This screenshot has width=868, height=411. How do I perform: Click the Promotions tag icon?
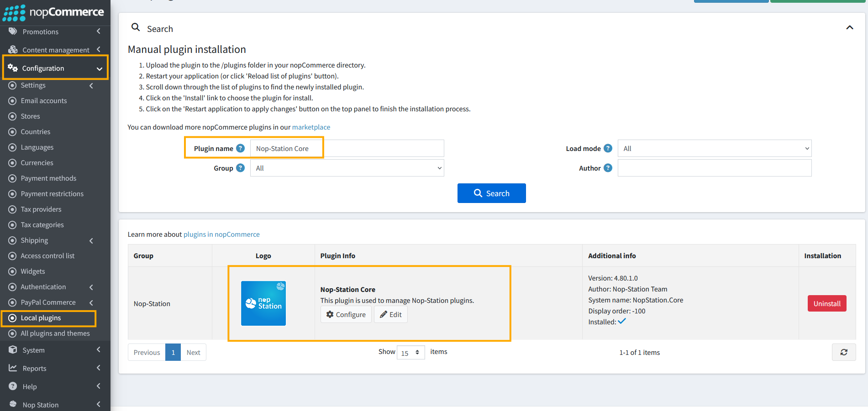pyautogui.click(x=13, y=31)
